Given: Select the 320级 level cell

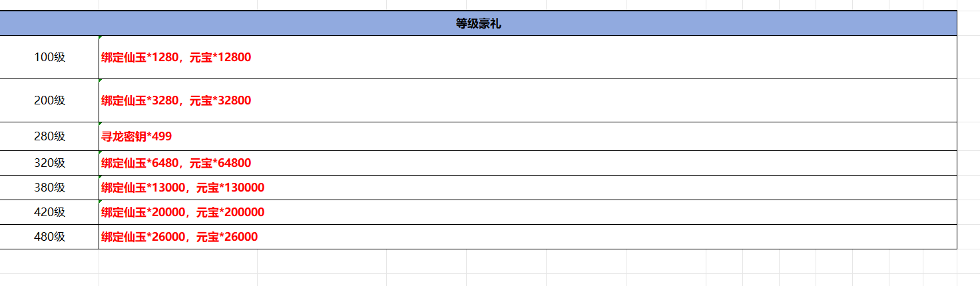Looking at the screenshot, I should 49,163.
